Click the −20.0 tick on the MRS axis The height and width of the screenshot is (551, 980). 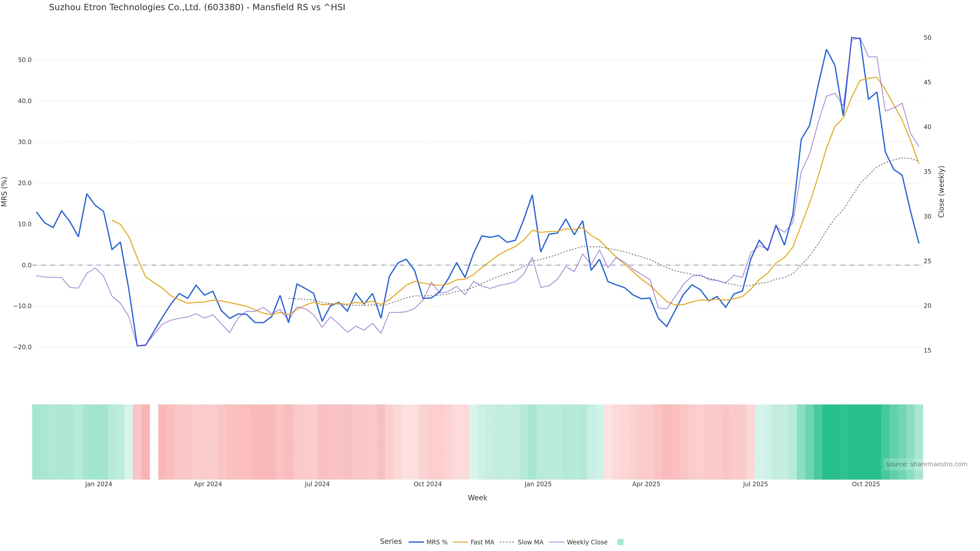pos(22,347)
